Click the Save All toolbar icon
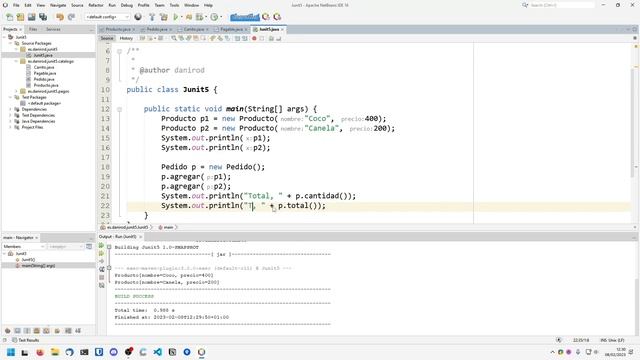This screenshot has height=360, width=640. 43,17
